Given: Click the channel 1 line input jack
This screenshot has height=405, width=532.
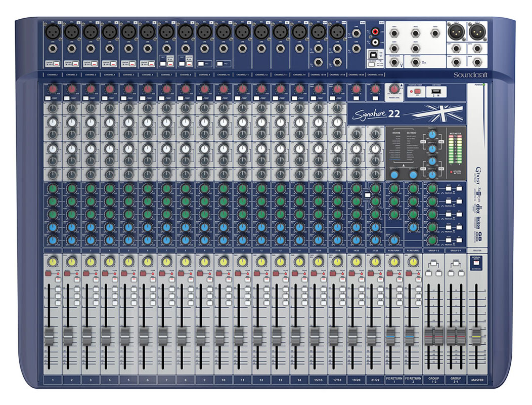Looking at the screenshot, I should click(x=53, y=49).
